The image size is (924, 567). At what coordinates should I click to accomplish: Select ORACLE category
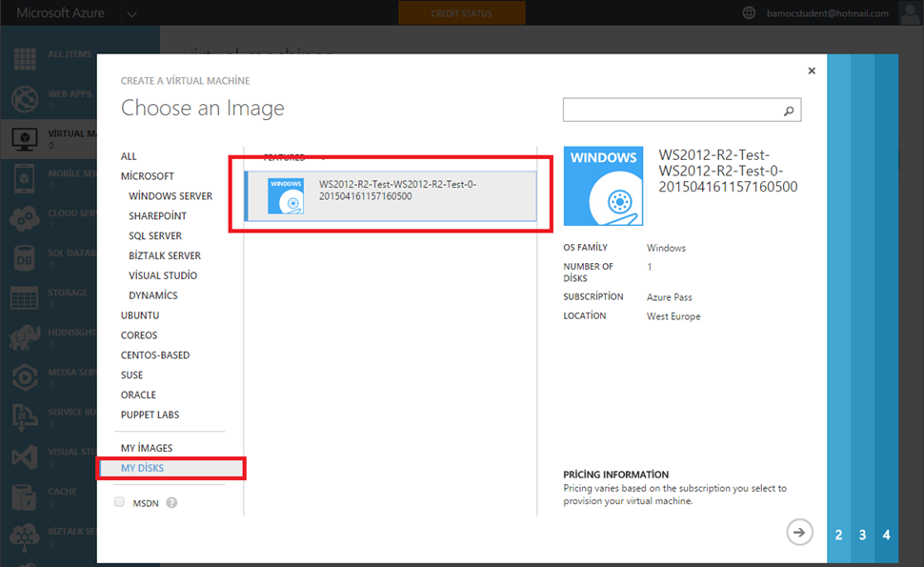click(138, 395)
